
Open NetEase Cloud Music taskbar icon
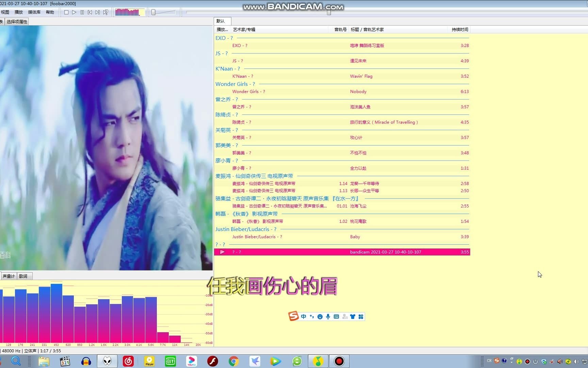point(128,361)
